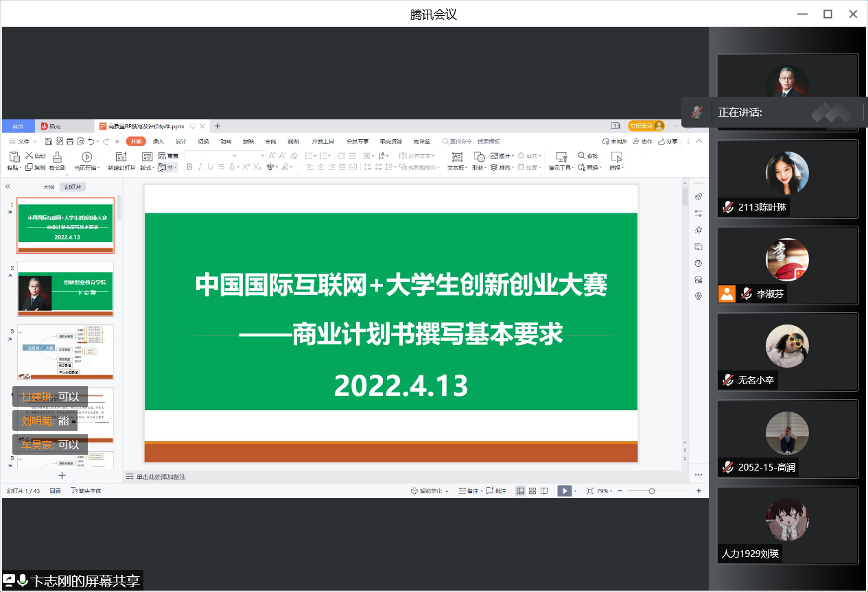Click the Save icon in quick access toolbar

(49, 141)
